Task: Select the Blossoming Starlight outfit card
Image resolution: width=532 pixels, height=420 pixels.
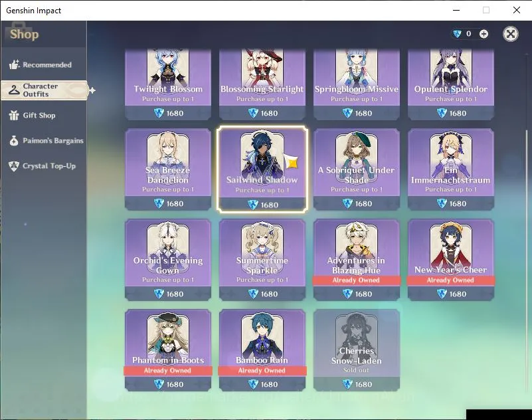Action: [262, 84]
